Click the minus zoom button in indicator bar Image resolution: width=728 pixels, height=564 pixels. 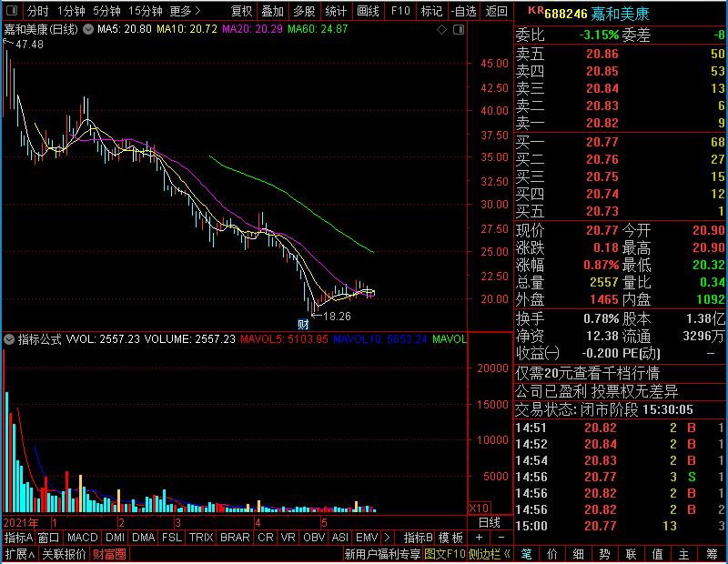click(x=501, y=538)
